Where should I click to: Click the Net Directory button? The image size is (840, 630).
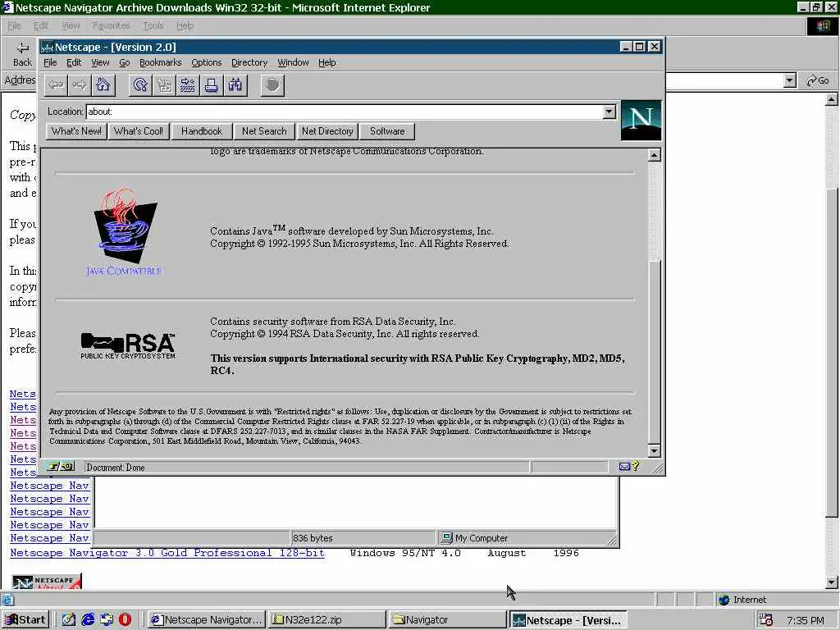pos(327,131)
